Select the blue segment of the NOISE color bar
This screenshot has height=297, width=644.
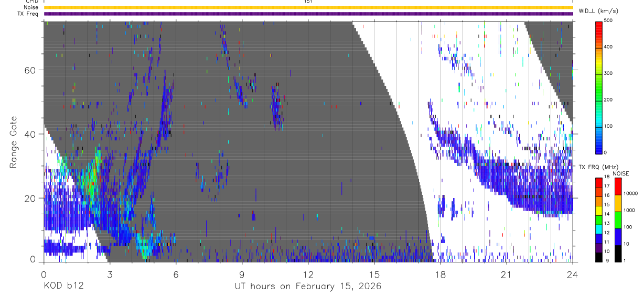tap(617, 237)
